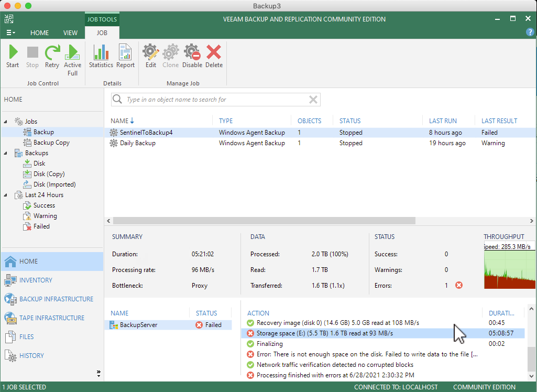Select the Recovery image (disk 0) action
The height and width of the screenshot is (392, 537).
click(x=383, y=323)
